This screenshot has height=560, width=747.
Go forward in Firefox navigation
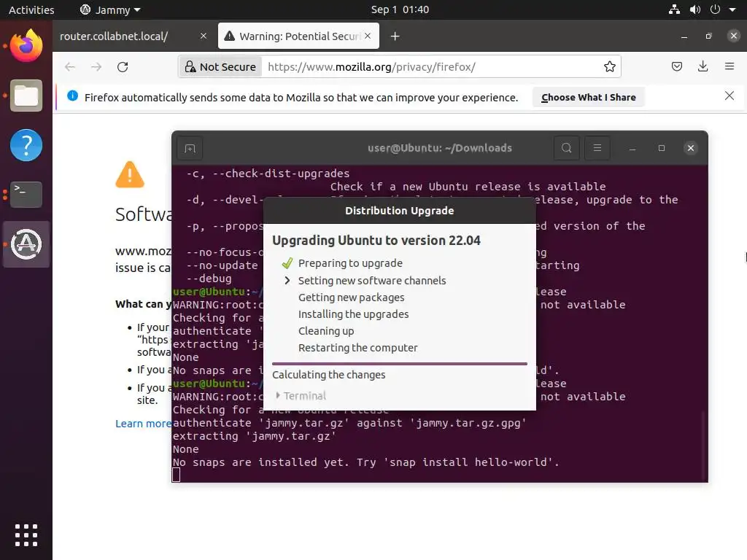point(96,66)
